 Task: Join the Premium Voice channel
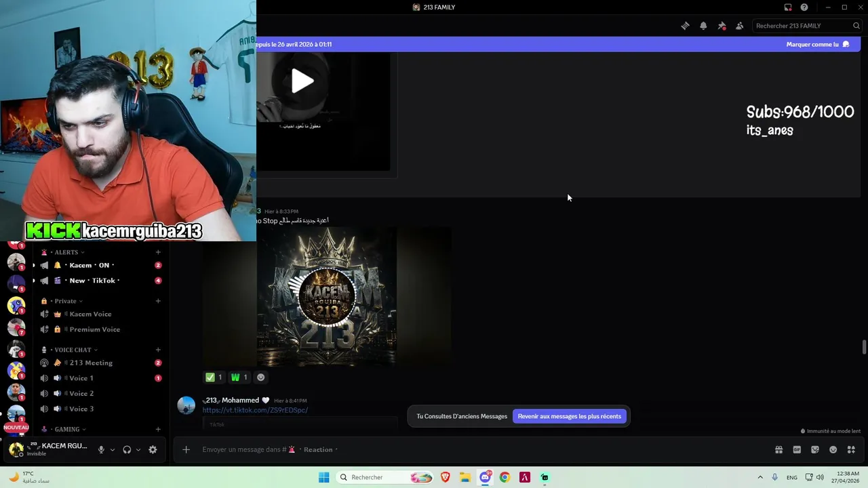(x=100, y=329)
